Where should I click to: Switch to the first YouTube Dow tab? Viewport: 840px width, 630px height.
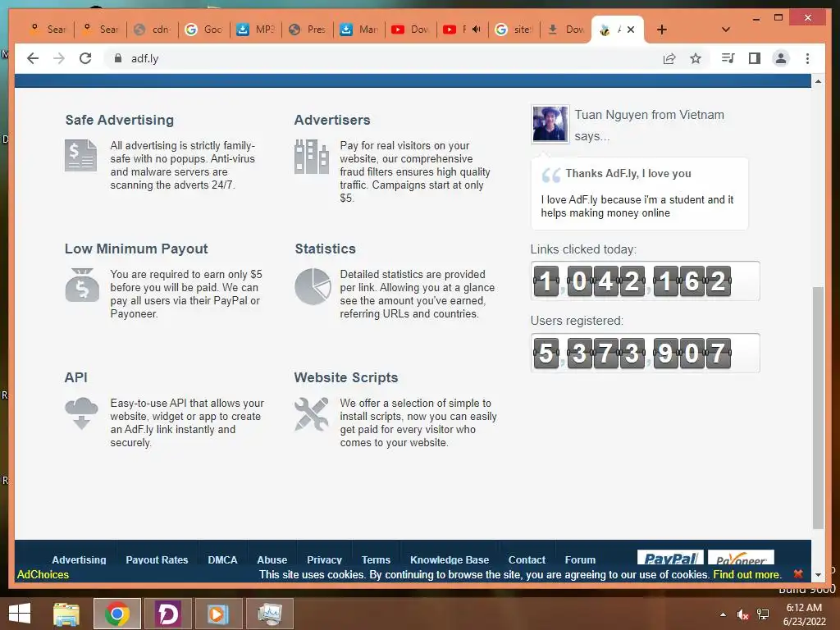click(x=412, y=30)
